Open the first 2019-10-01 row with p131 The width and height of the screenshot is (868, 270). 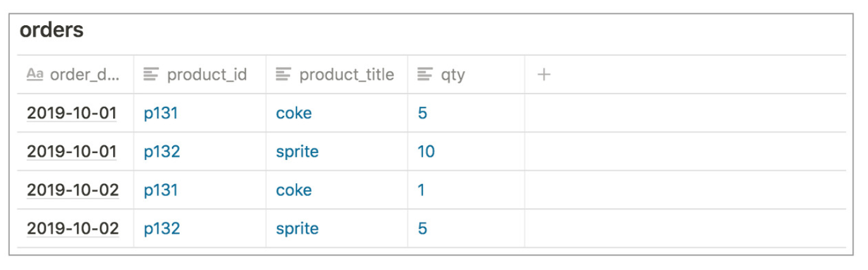pyautogui.click(x=71, y=113)
